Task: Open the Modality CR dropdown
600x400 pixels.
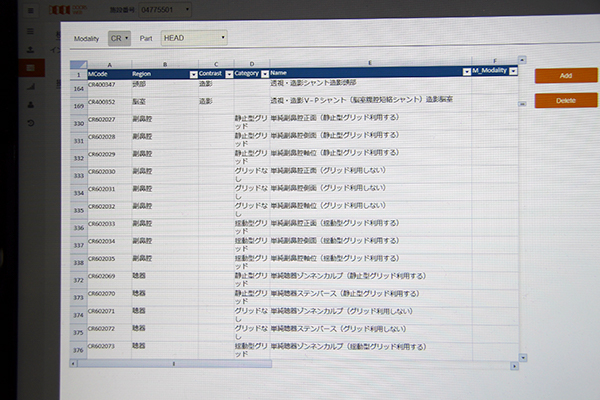Action: coord(119,38)
